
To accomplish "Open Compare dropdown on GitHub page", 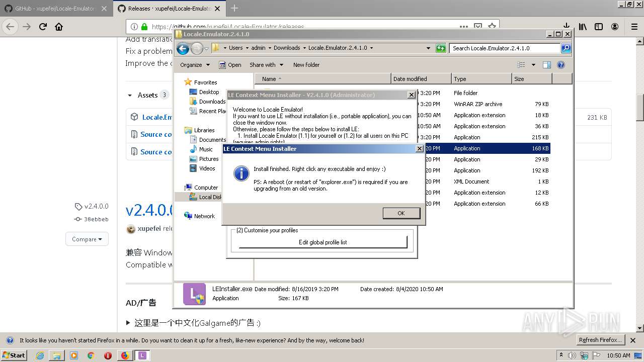I will pos(87,239).
